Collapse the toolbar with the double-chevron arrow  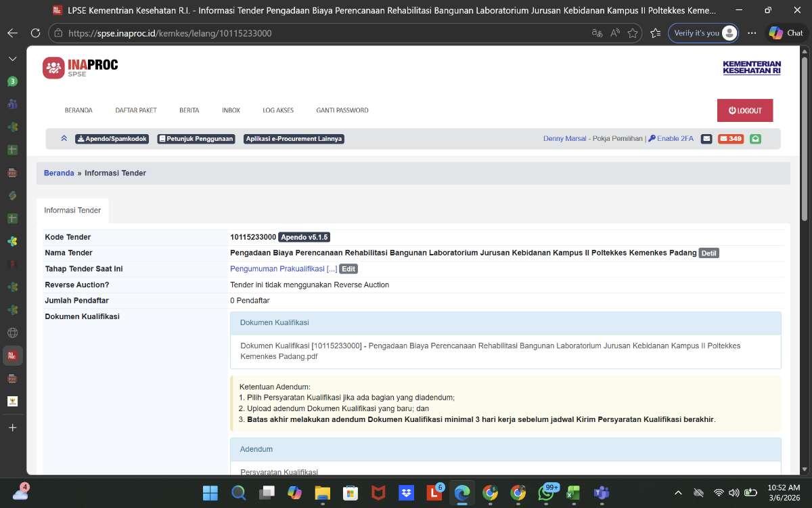pos(64,139)
